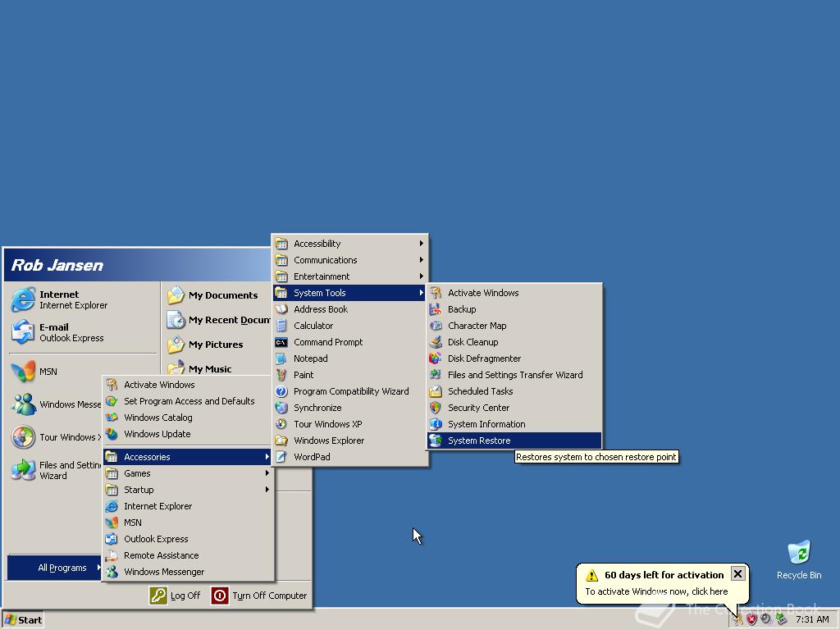840x630 pixels.
Task: Click the Log Off button
Action: tap(175, 596)
